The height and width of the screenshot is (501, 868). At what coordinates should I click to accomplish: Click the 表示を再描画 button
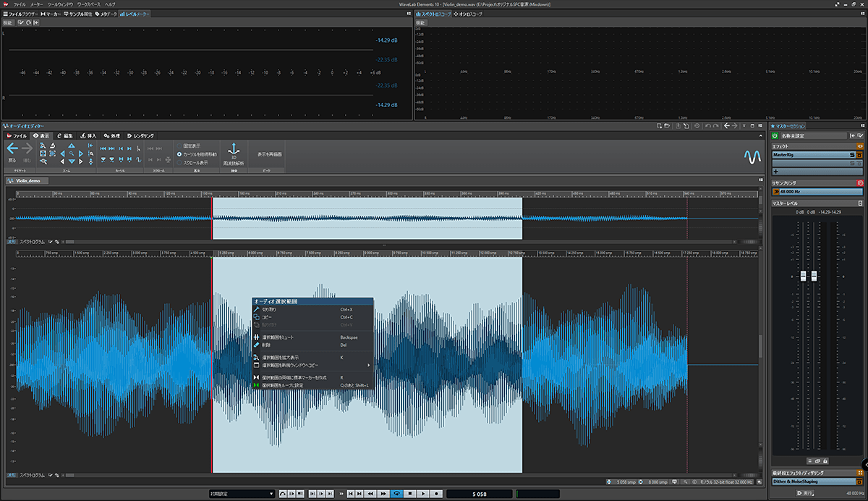click(268, 154)
